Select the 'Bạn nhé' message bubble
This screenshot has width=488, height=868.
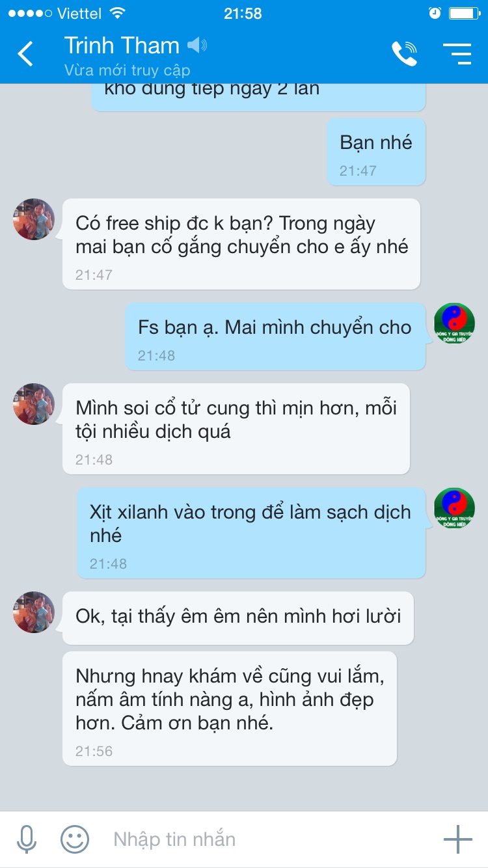click(x=376, y=152)
